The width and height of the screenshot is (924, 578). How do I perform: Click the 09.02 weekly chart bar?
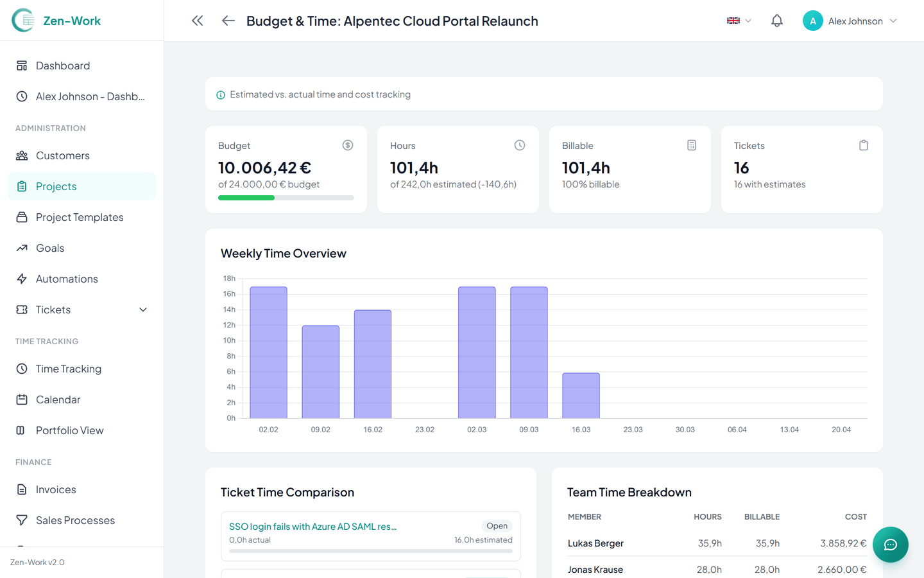pyautogui.click(x=321, y=372)
